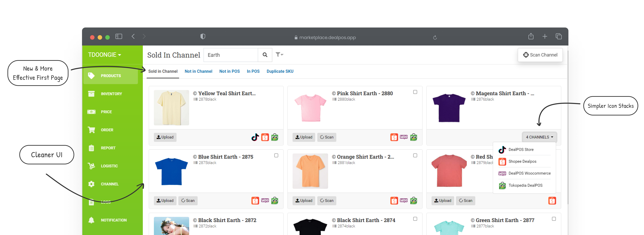Click WooCommerce icon on Blue Shirt card
Screen dimensions: 644x235
[x=265, y=200]
